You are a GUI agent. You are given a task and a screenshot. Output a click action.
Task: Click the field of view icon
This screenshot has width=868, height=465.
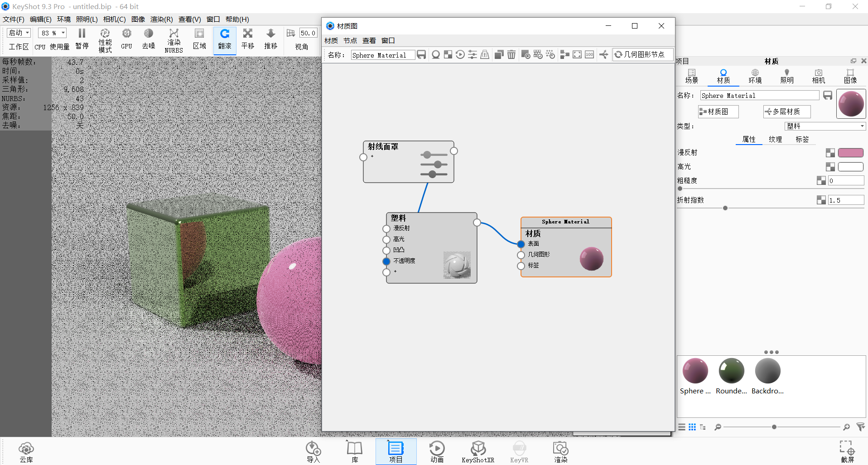click(x=291, y=33)
